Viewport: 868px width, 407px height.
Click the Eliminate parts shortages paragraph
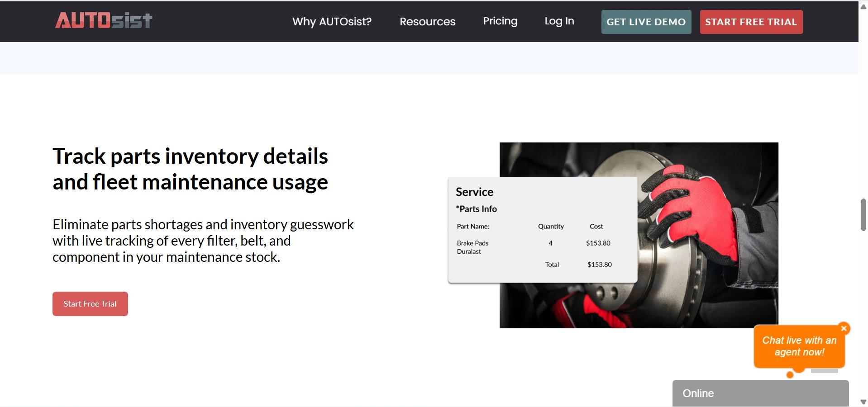[x=203, y=241]
